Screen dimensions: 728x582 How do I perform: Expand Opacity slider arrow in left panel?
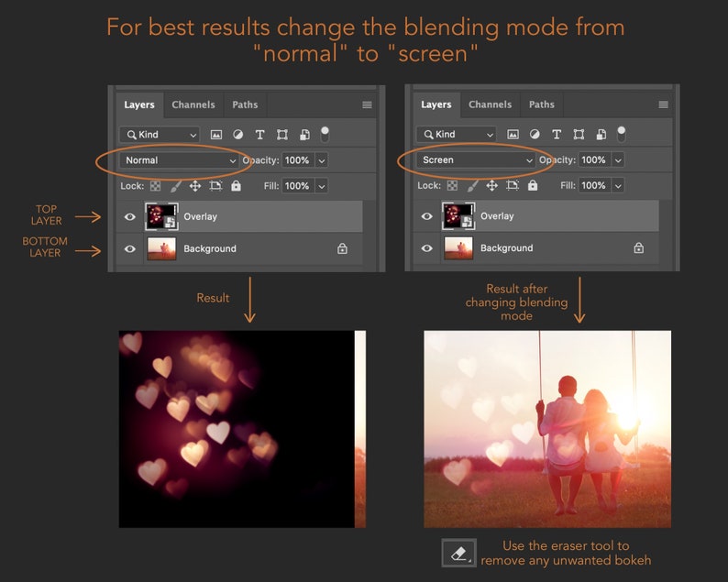coord(322,160)
